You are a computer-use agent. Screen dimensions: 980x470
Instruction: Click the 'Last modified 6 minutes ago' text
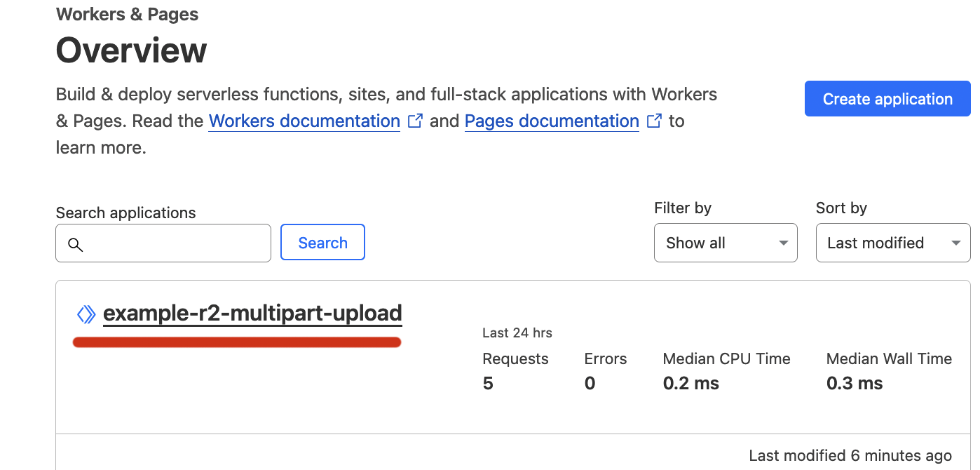850,455
